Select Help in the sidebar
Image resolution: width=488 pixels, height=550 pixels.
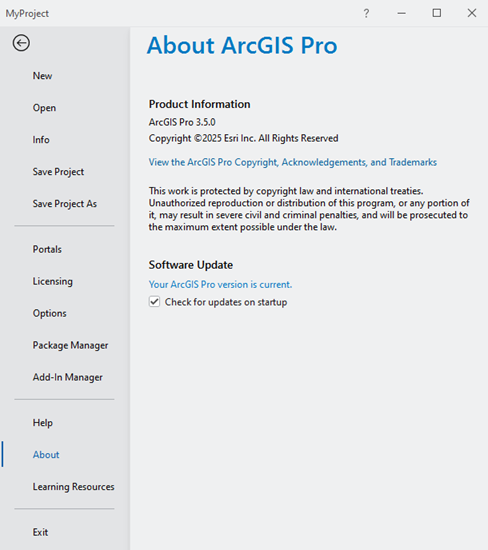(42, 423)
